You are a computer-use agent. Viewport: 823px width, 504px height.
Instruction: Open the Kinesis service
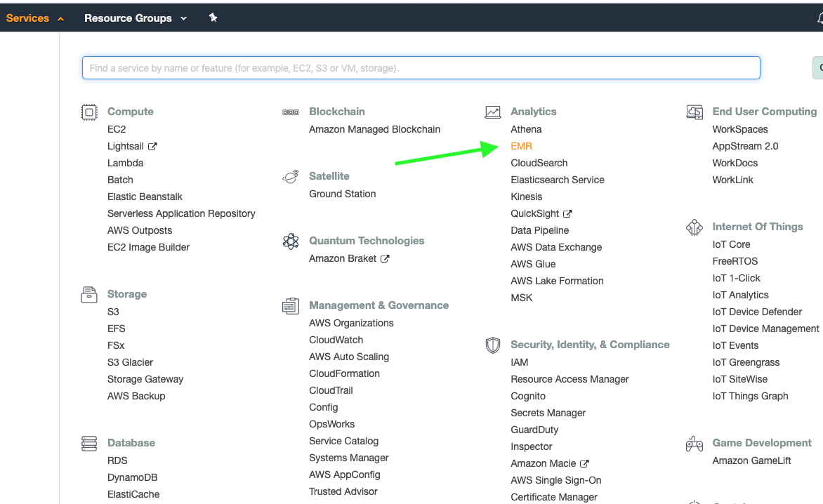click(x=527, y=197)
